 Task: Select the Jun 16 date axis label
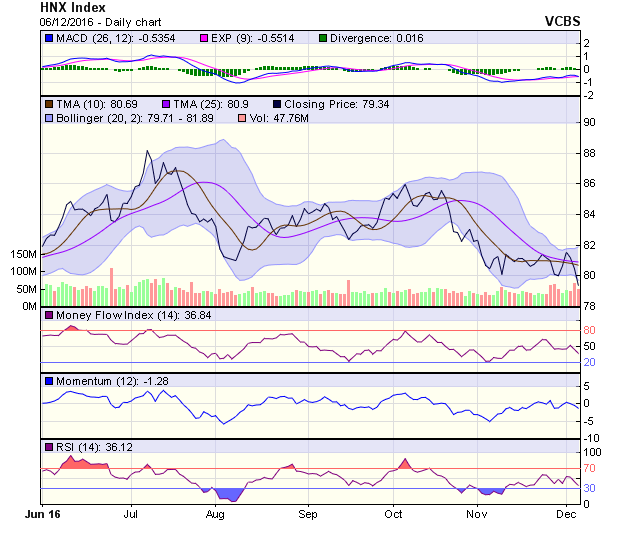point(41,514)
